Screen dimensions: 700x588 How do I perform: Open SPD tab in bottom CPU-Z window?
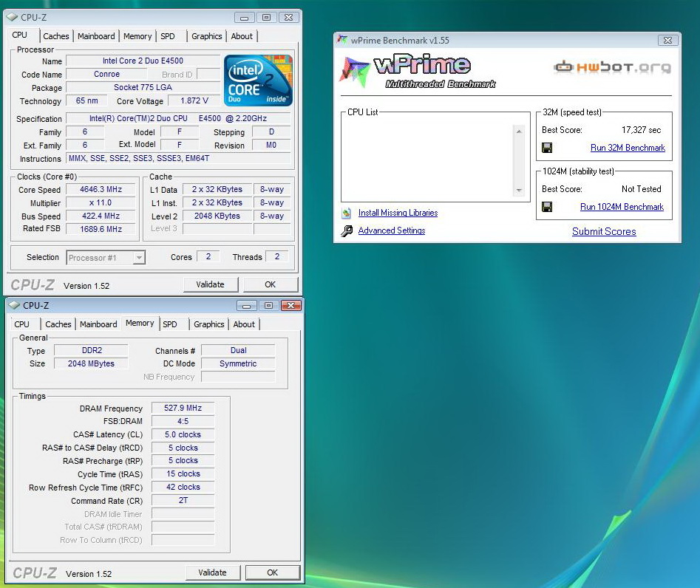[170, 324]
